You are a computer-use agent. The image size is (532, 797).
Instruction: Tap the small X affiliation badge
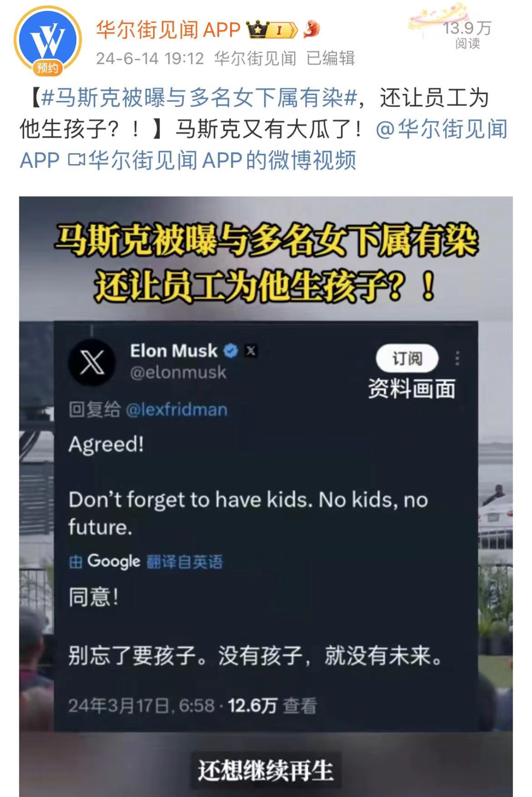click(251, 351)
